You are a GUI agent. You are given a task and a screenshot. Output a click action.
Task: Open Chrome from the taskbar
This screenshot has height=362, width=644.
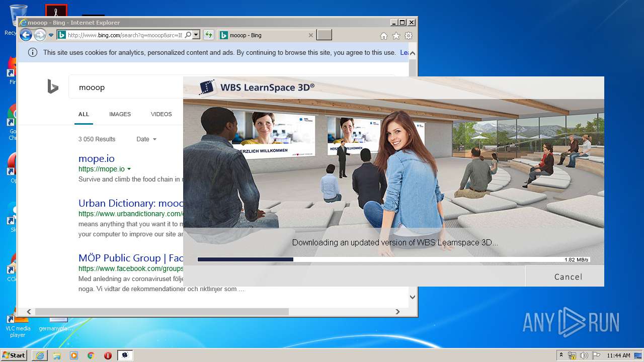coord(91,355)
